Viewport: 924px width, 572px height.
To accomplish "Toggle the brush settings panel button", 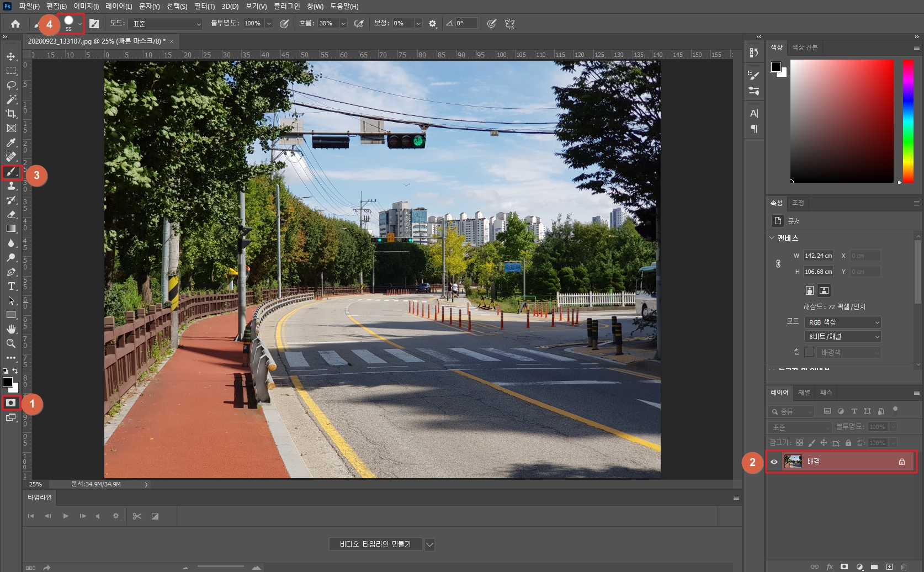I will point(94,24).
